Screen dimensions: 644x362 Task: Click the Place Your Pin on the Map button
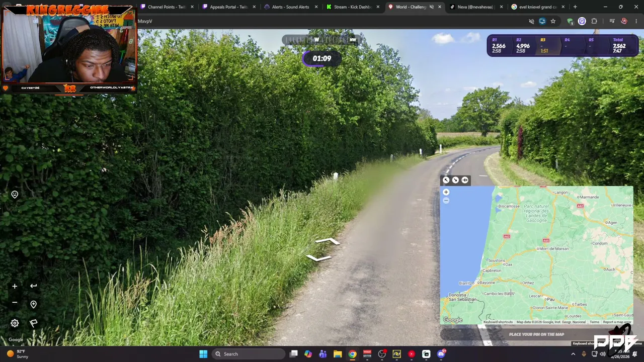(536, 334)
